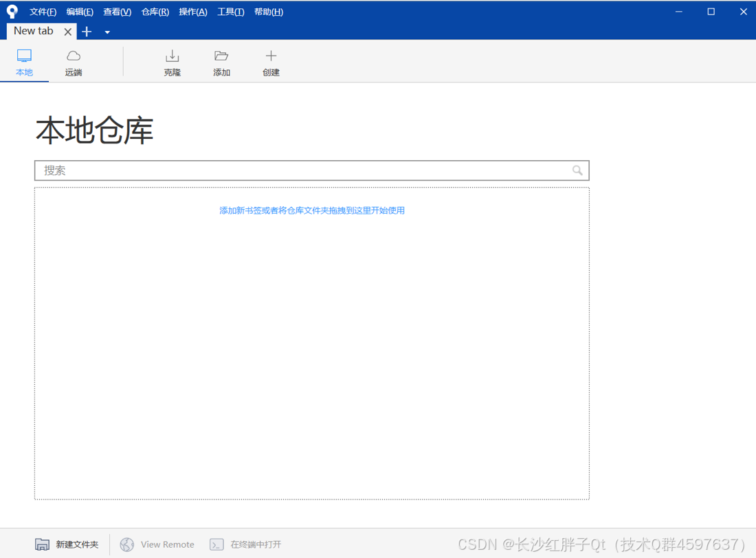This screenshot has height=558, width=756.
Task: Click the 新建文件夹 folder icon
Action: pos(43,544)
